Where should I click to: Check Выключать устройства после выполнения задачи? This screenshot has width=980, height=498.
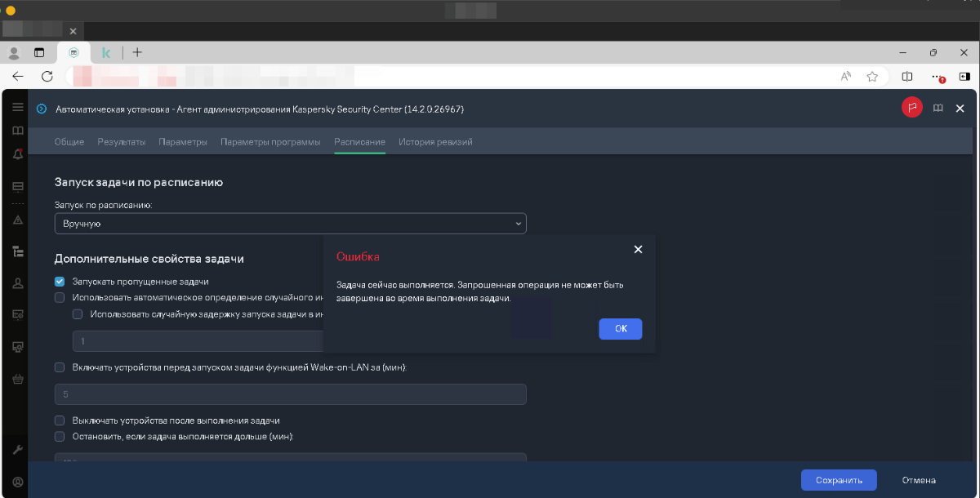60,420
